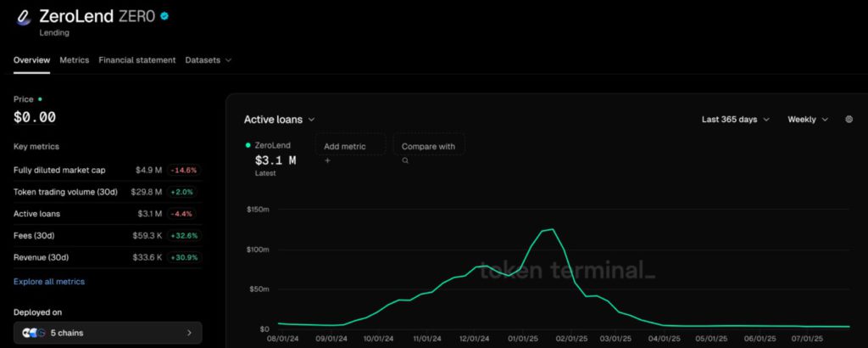The height and width of the screenshot is (348, 868).
Task: Open the Financial statement tab
Action: 137,60
